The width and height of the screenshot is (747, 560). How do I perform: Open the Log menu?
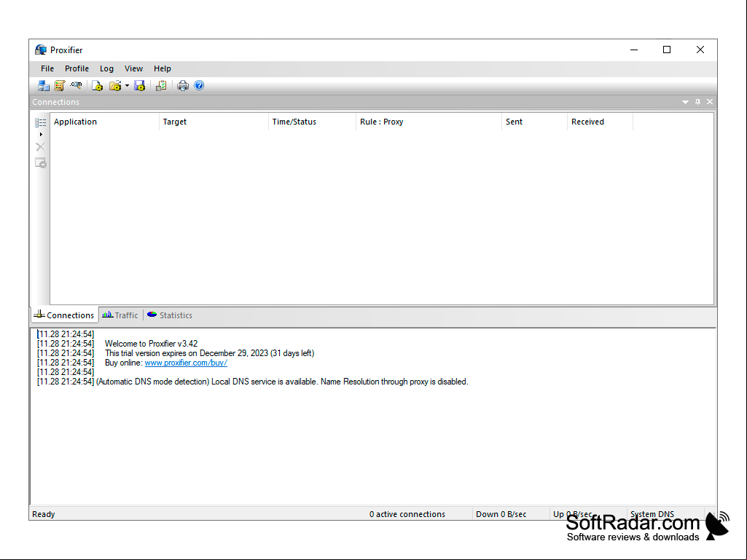coord(106,68)
